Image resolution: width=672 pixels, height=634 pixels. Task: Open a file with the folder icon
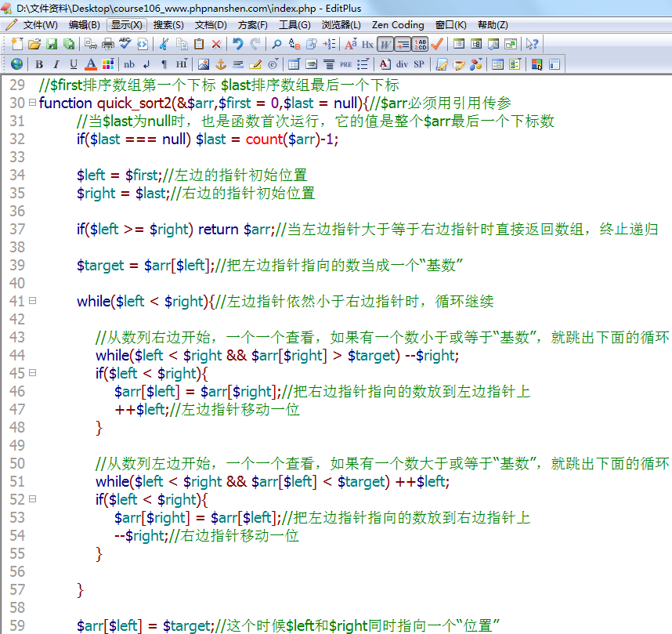point(34,44)
